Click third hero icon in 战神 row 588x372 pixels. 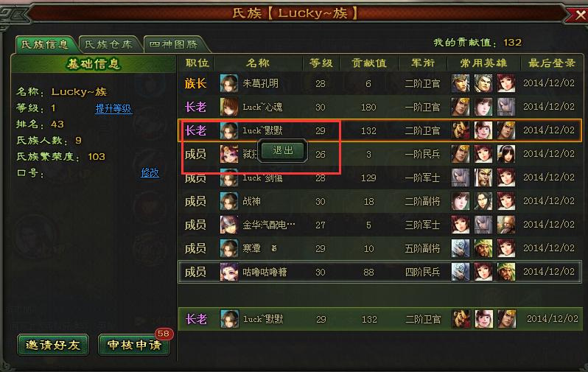pos(506,201)
